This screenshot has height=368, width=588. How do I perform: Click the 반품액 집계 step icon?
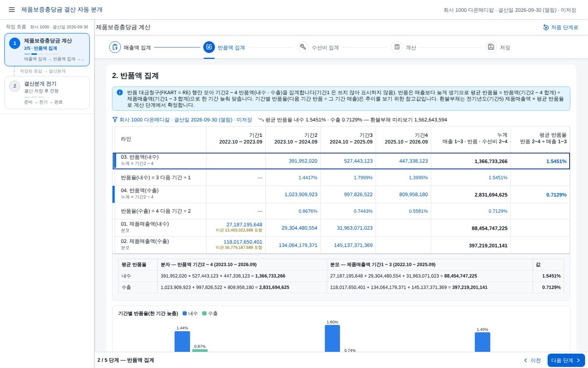(209, 47)
